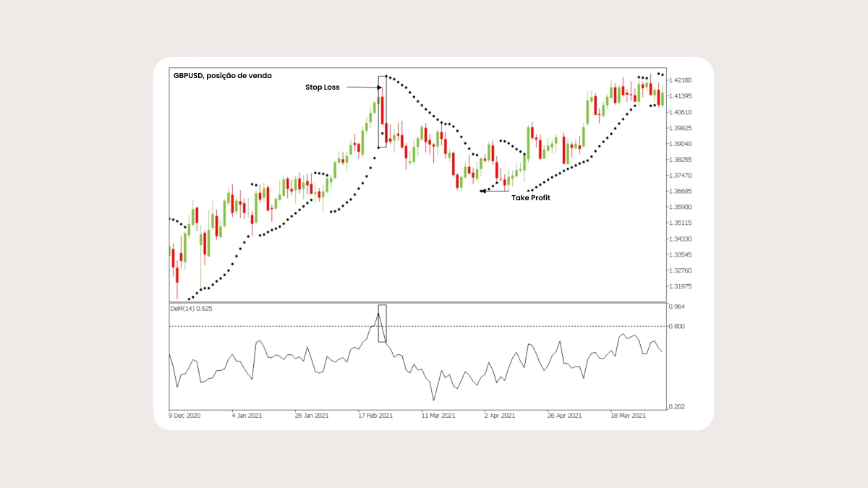
Task: Click the 2 Apr 2021 date marker
Action: pyautogui.click(x=499, y=416)
